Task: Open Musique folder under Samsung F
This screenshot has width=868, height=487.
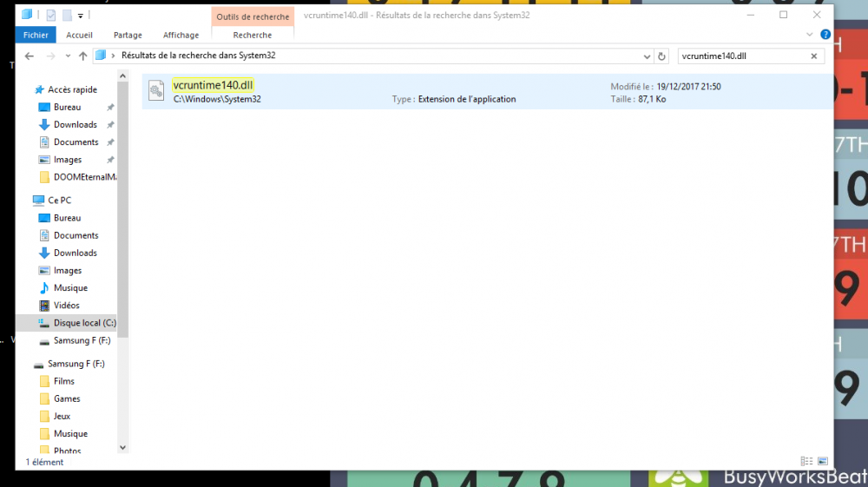Action: pos(70,434)
